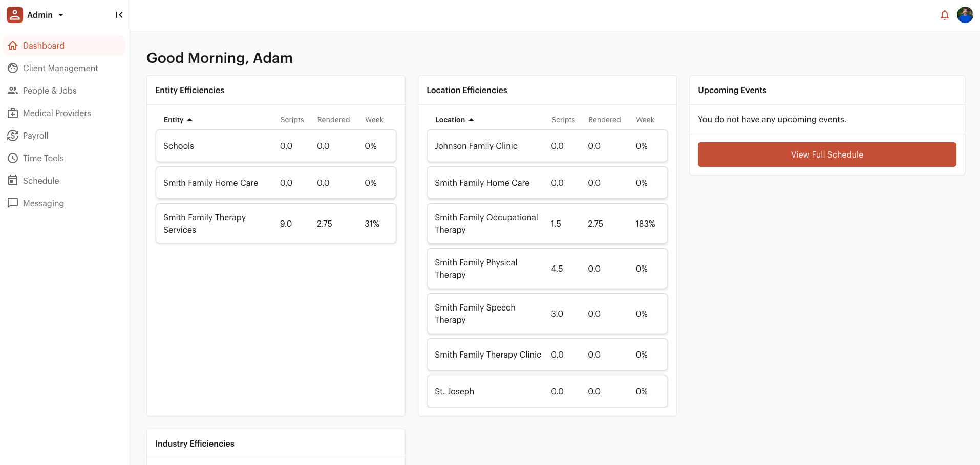Click the Payroll dollar icon

[x=13, y=136]
